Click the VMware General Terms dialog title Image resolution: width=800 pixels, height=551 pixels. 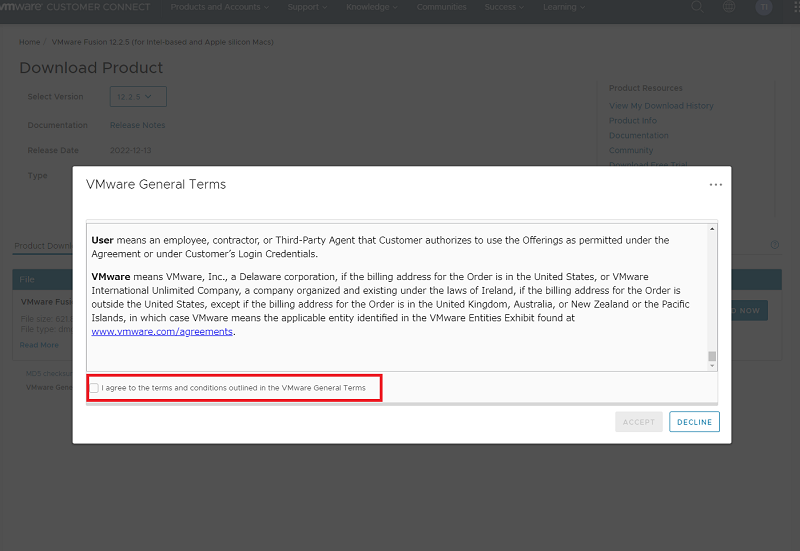156,184
